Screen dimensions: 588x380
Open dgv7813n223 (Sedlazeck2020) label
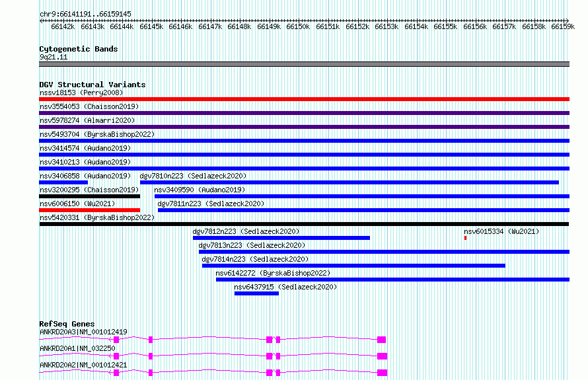pyautogui.click(x=252, y=245)
